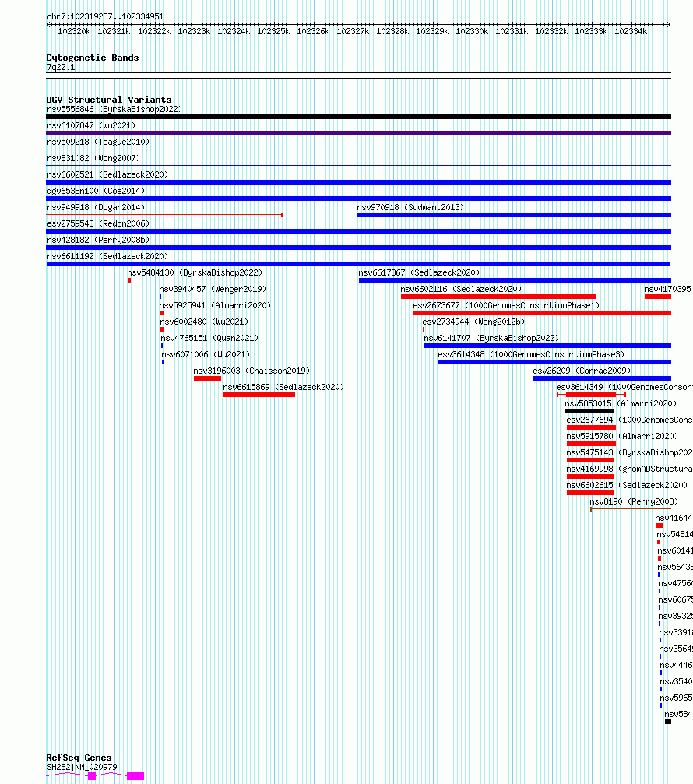This screenshot has height=784, width=693.
Task: Select the 7q22.1 cytogenetic band label
Action: (61, 67)
